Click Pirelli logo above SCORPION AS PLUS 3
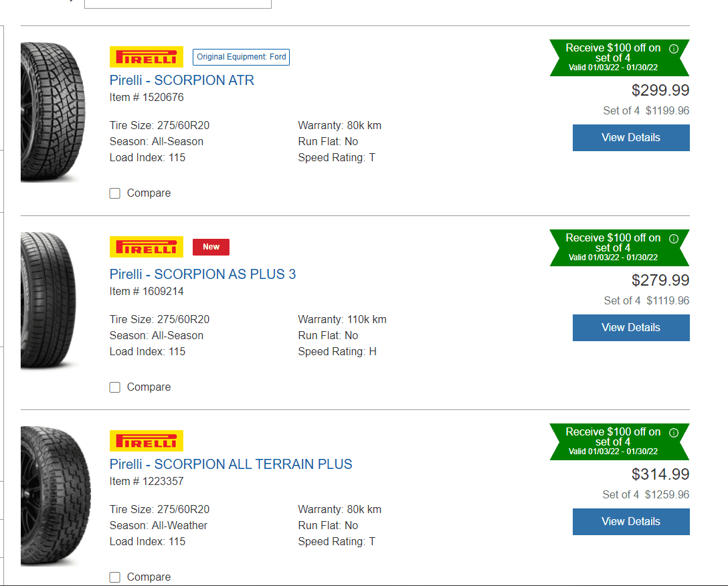 pos(147,248)
